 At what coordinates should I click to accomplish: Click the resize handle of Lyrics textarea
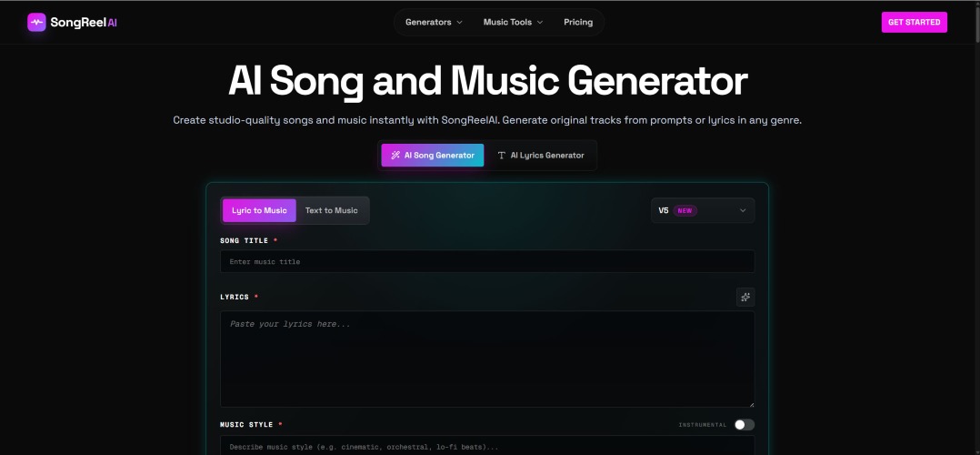click(751, 404)
